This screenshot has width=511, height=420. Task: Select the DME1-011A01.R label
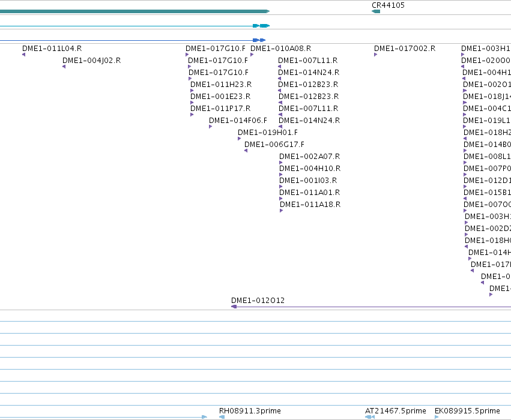tap(310, 193)
